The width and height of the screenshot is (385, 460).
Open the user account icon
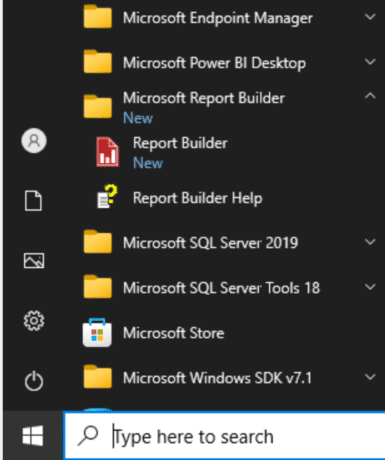[34, 141]
